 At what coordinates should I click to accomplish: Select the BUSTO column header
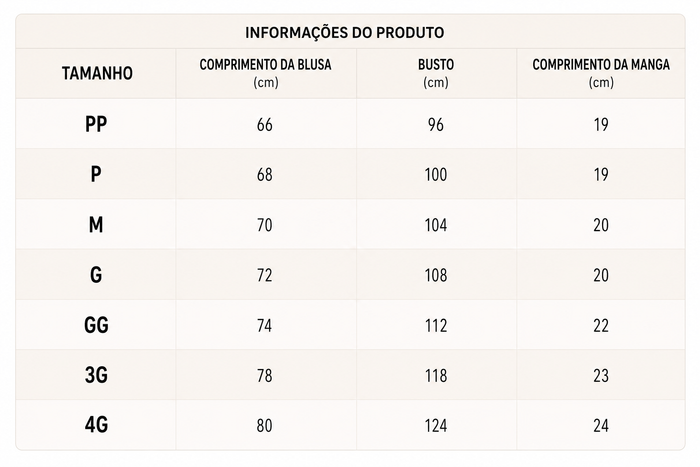tap(436, 73)
